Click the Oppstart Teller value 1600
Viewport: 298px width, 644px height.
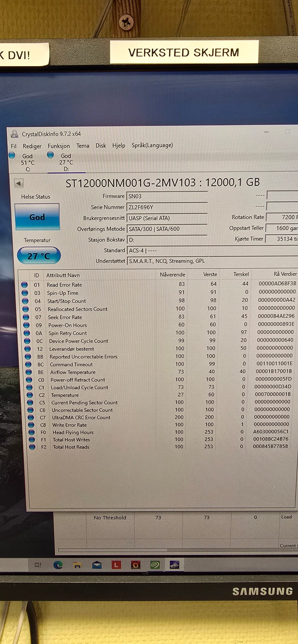click(x=282, y=228)
